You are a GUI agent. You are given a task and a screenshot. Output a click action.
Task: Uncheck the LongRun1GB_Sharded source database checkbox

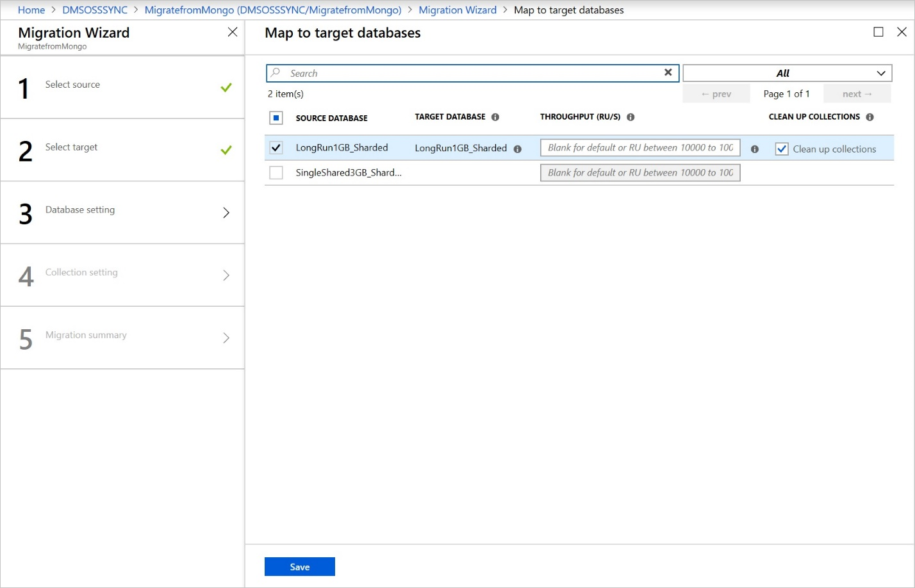point(276,148)
